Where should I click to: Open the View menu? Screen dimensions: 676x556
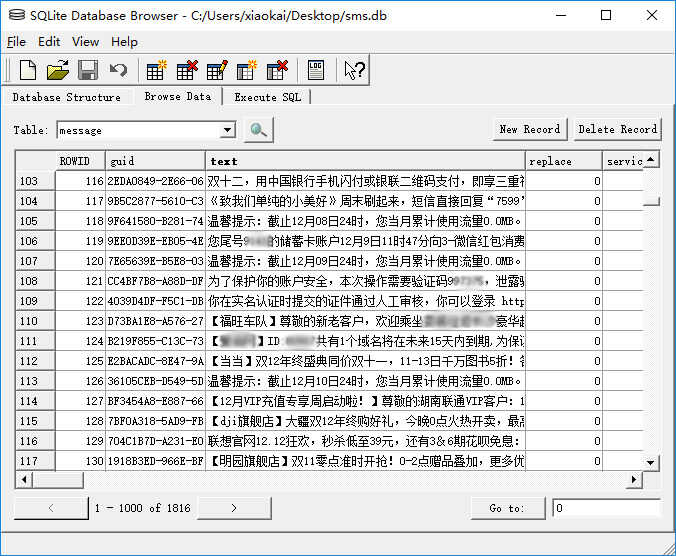click(x=85, y=42)
